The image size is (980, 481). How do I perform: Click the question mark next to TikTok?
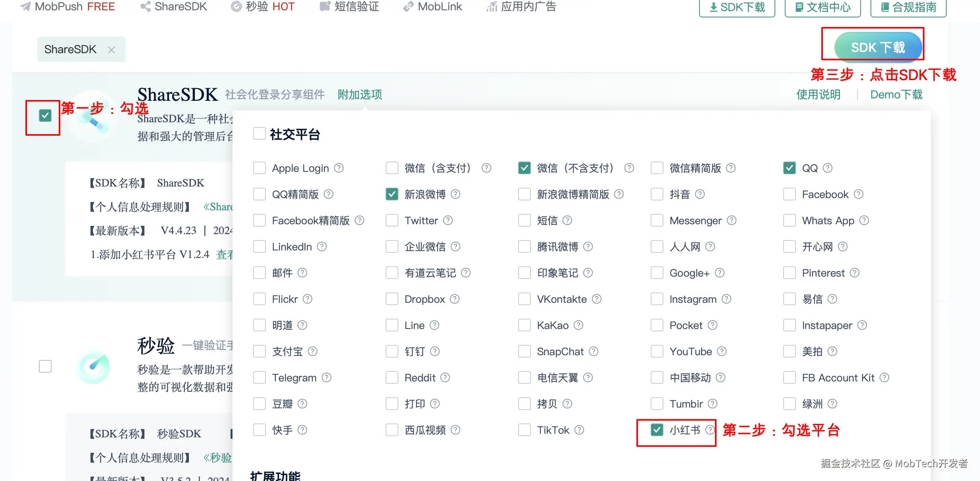coord(579,430)
